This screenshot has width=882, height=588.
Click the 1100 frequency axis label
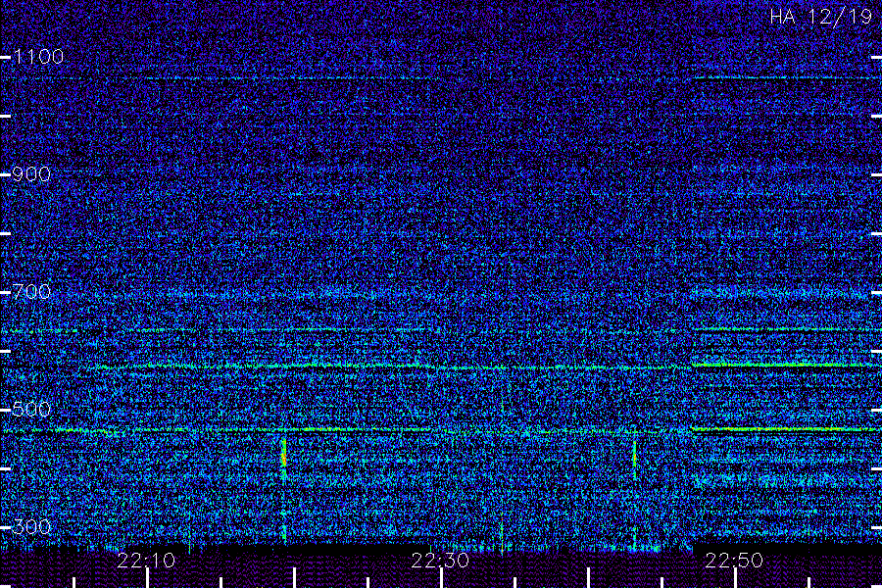coord(38,57)
